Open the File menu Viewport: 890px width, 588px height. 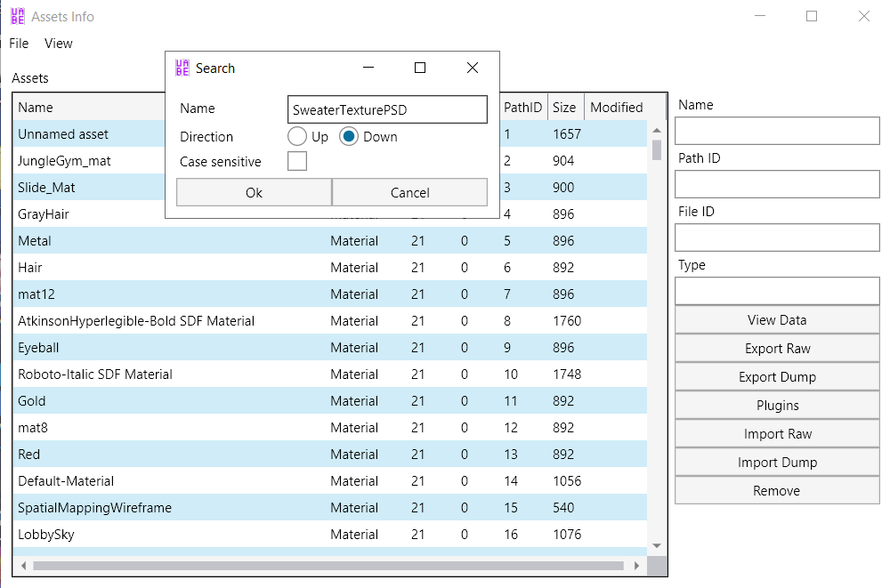click(19, 44)
